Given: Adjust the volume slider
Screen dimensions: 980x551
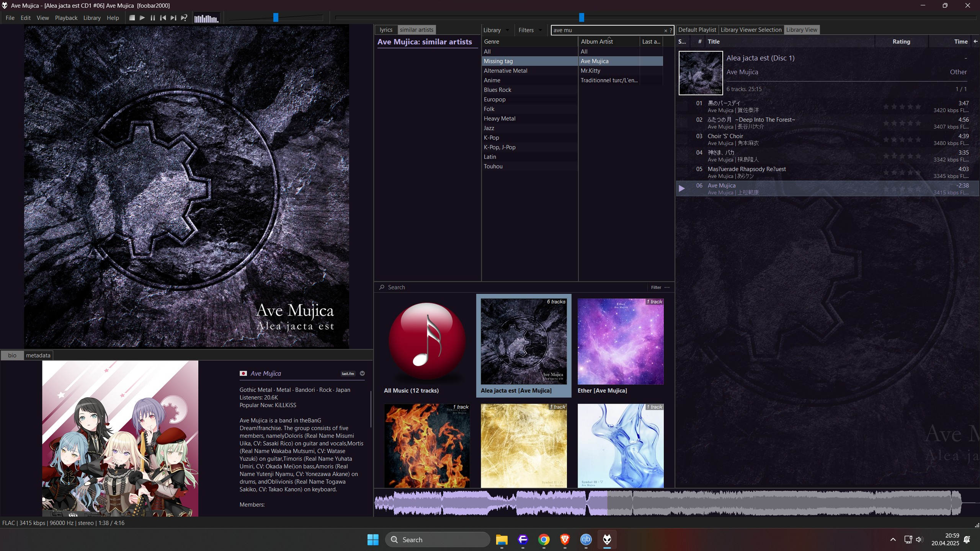Looking at the screenshot, I should coord(276,18).
